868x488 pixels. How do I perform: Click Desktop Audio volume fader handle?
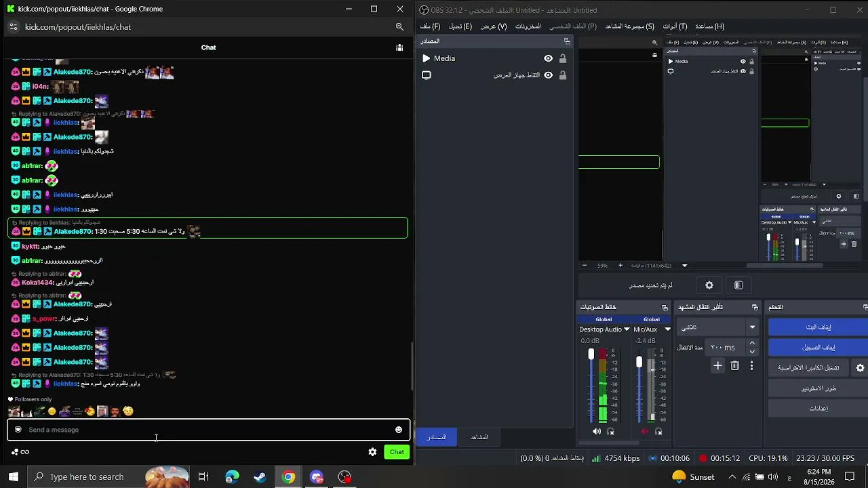click(591, 354)
